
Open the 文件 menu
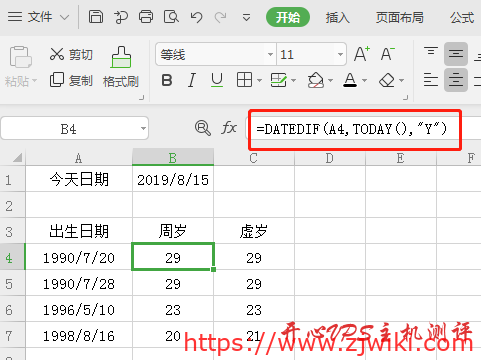pos(40,17)
